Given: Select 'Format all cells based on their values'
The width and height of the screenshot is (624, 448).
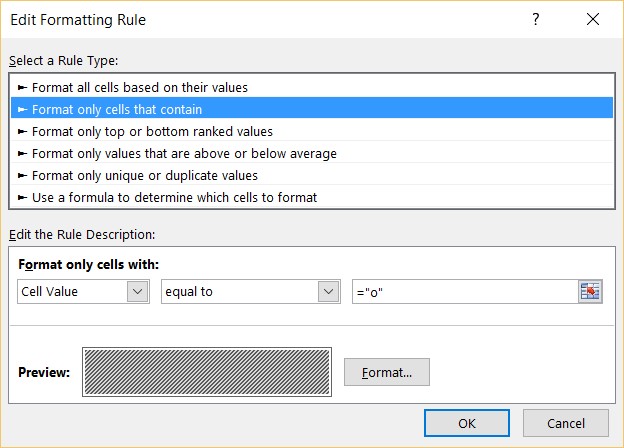Looking at the screenshot, I should tap(140, 87).
